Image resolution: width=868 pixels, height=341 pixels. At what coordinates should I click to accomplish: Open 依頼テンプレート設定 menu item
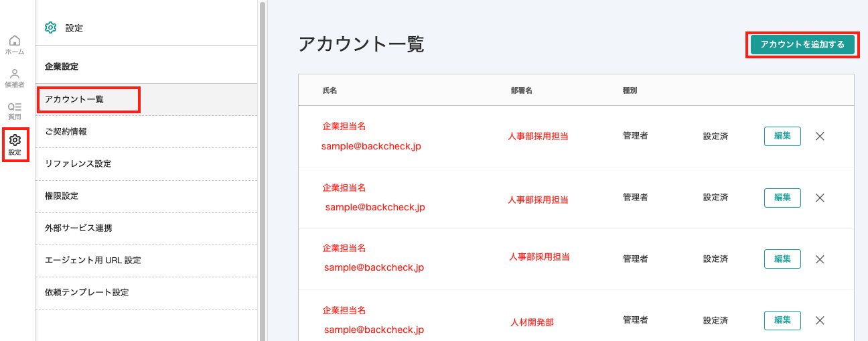(x=147, y=292)
